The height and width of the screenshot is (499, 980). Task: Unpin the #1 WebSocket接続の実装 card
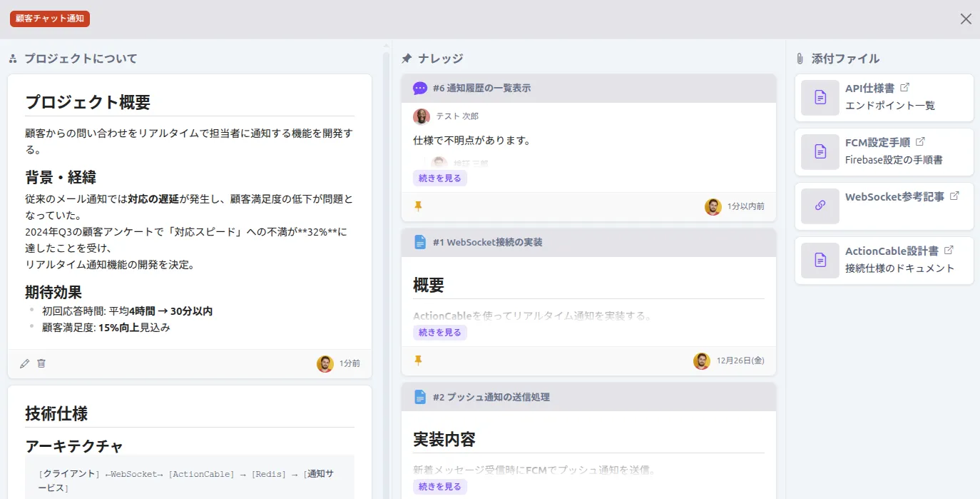[419, 361]
